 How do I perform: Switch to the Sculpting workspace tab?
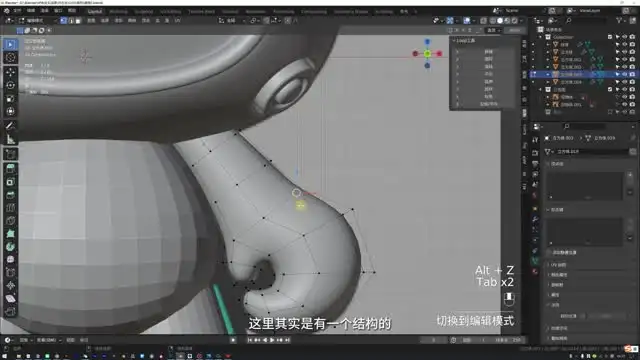pos(144,11)
